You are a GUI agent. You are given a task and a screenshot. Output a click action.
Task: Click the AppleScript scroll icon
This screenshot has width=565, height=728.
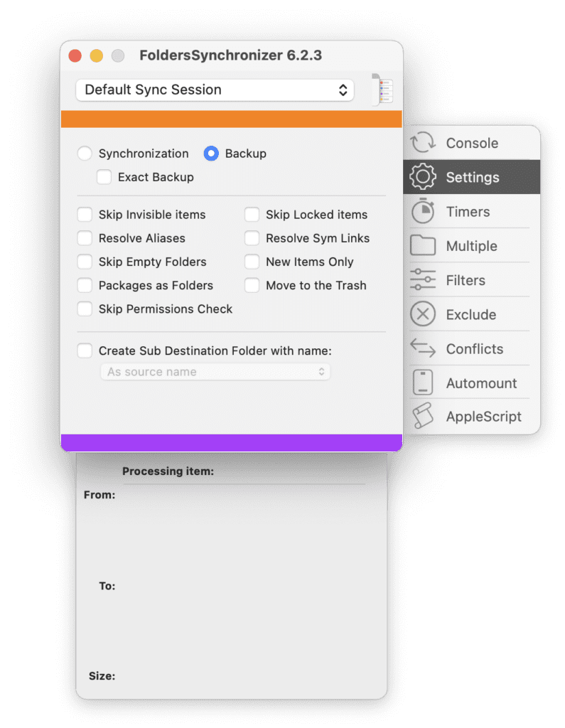pyautogui.click(x=422, y=415)
